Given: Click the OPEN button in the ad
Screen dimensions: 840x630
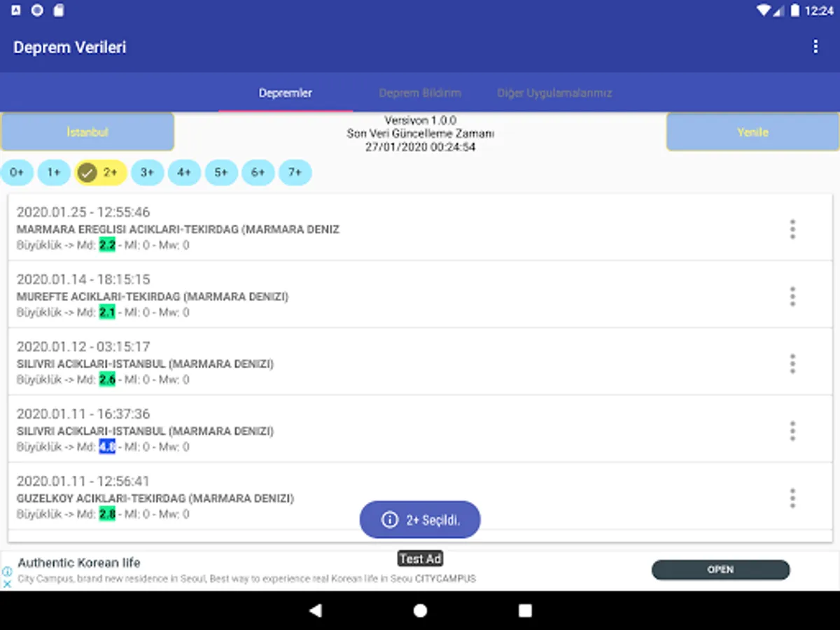Looking at the screenshot, I should 720,570.
